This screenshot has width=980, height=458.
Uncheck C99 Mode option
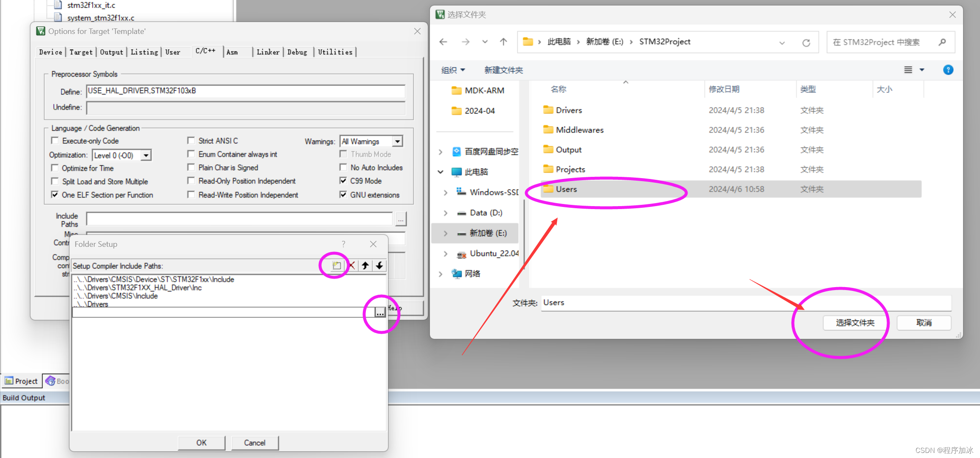[x=343, y=181]
